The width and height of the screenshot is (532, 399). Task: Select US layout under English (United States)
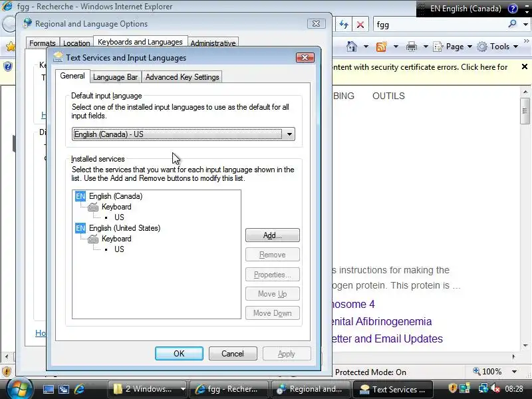119,249
